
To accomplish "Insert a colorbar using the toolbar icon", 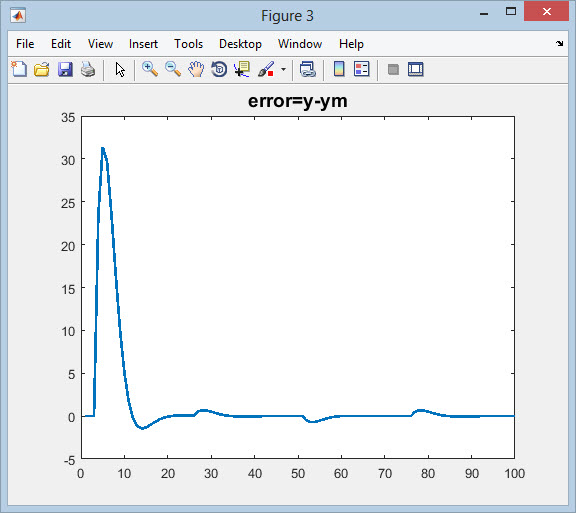I will (x=339, y=69).
